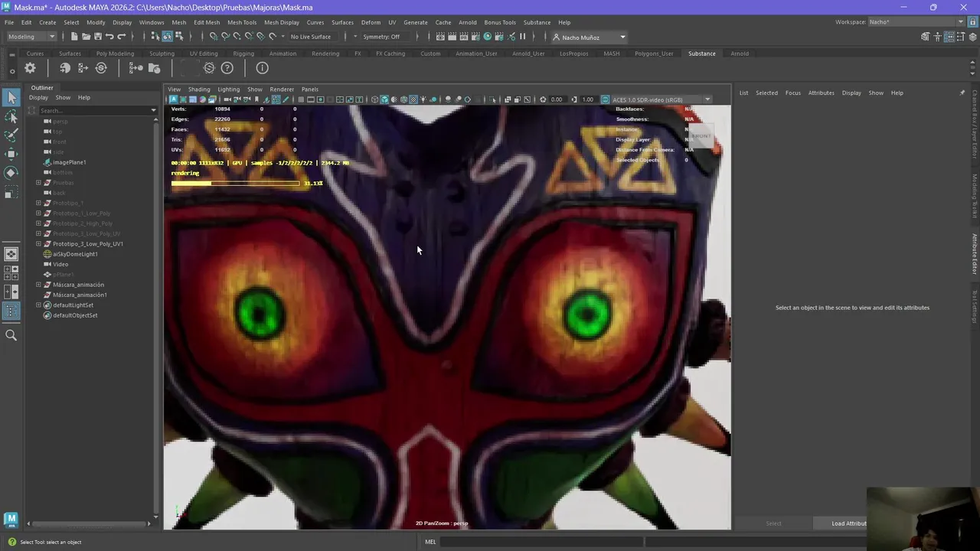This screenshot has height=551, width=980.
Task: Click the Redo arrow icon
Action: [x=121, y=37]
